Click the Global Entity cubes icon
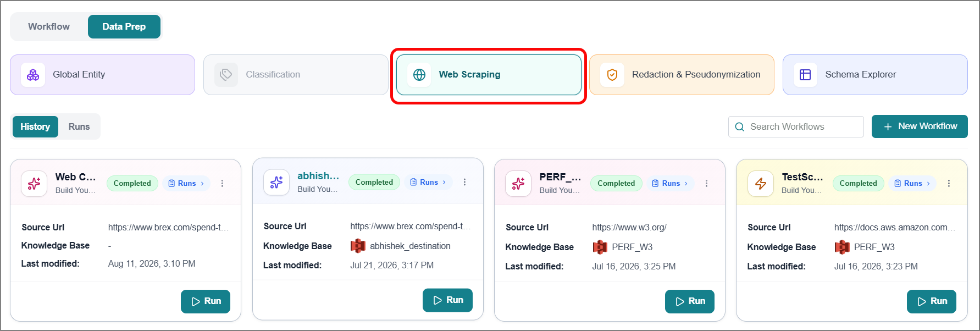This screenshot has width=980, height=331. [33, 75]
